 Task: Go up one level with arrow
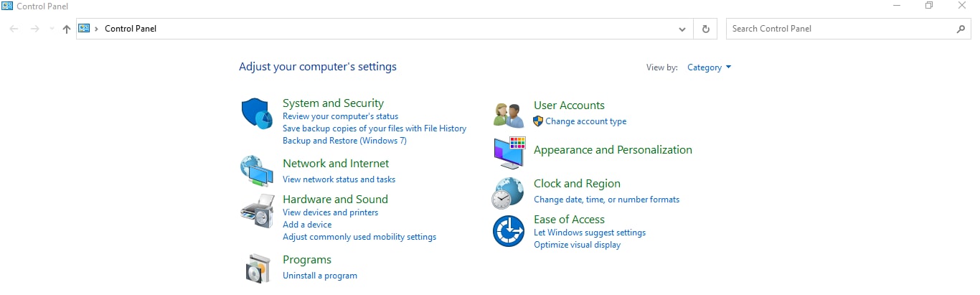[x=67, y=29]
